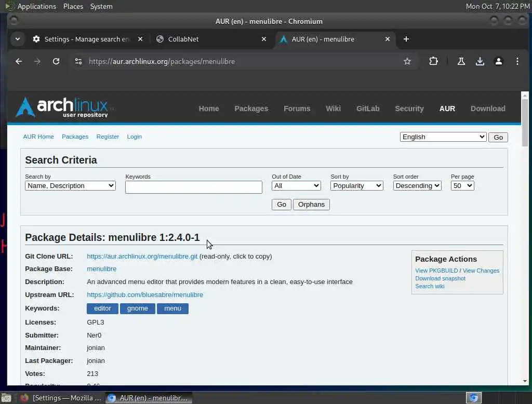Open the Chromium three-dot menu
Image resolution: width=532 pixels, height=404 pixels.
coord(517,61)
